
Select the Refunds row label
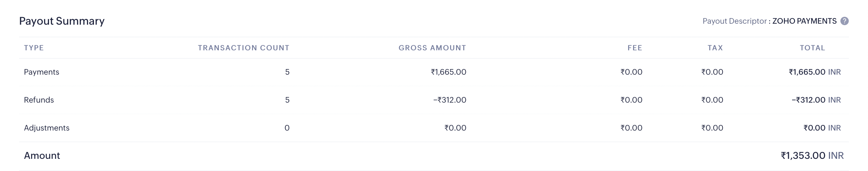[39, 100]
